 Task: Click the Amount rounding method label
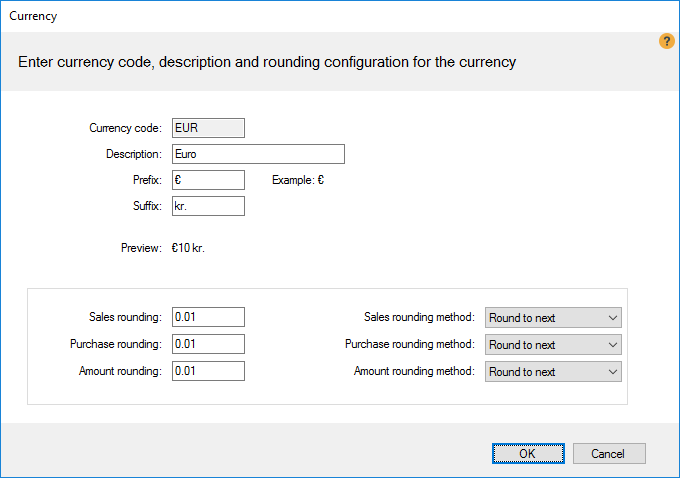pos(413,371)
